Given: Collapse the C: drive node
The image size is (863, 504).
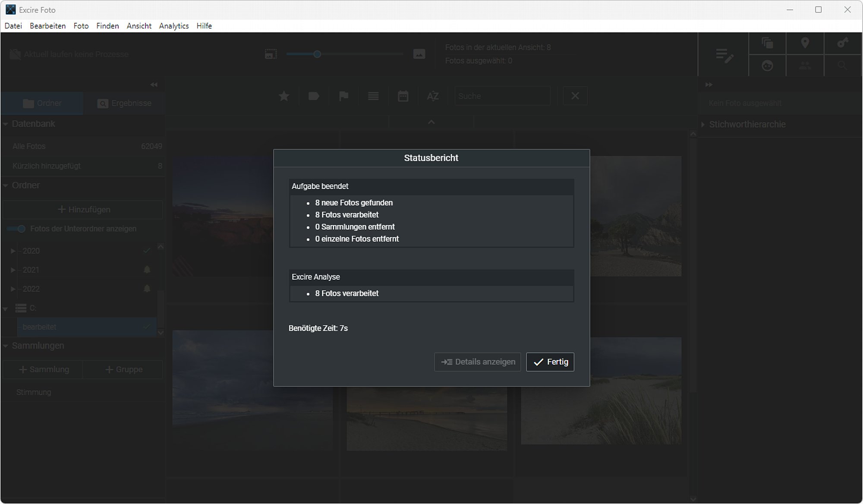Looking at the screenshot, I should pos(6,309).
